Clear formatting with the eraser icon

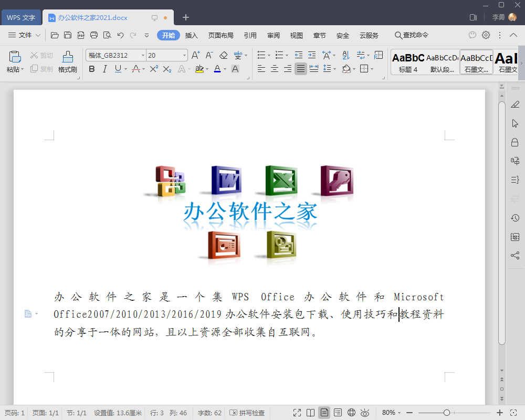click(x=223, y=55)
